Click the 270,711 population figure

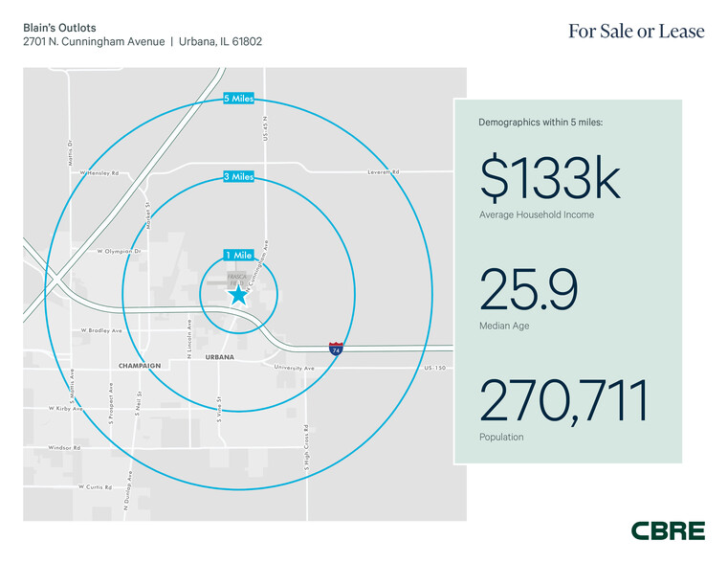(563, 401)
